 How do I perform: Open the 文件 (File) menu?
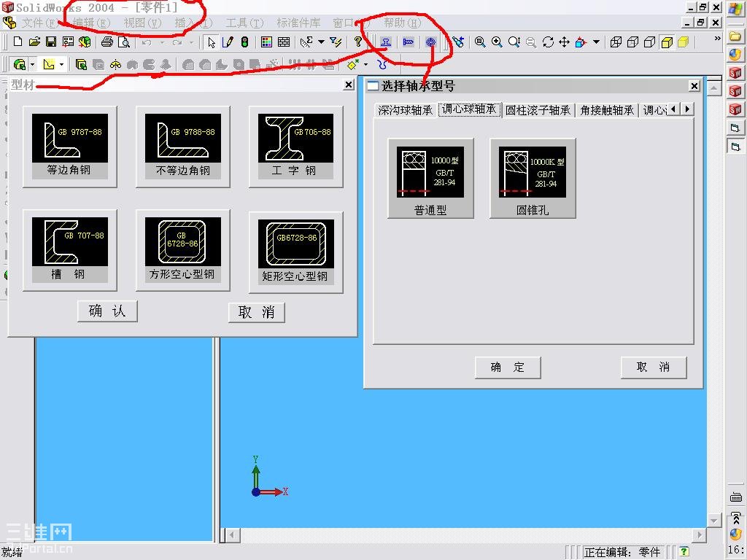pyautogui.click(x=39, y=23)
